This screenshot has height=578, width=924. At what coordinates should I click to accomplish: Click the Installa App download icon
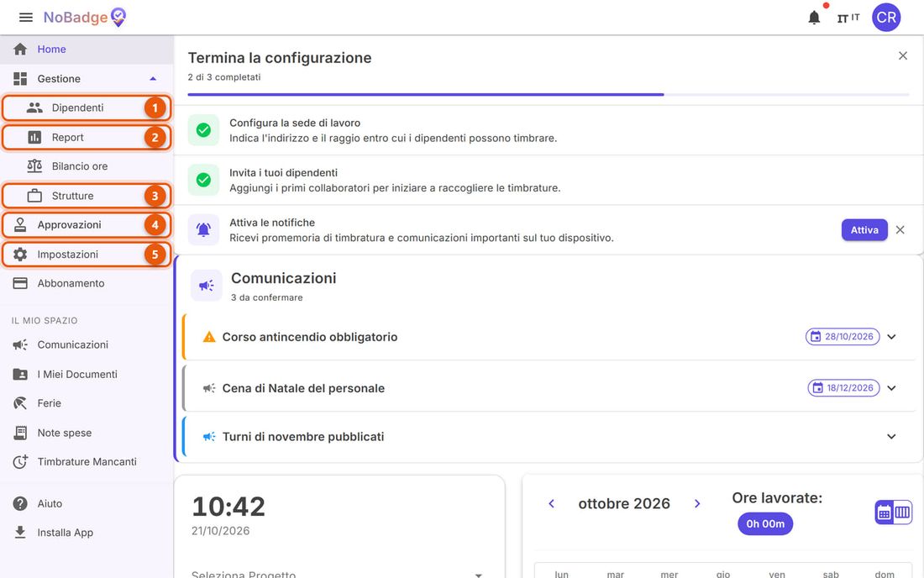(x=20, y=533)
